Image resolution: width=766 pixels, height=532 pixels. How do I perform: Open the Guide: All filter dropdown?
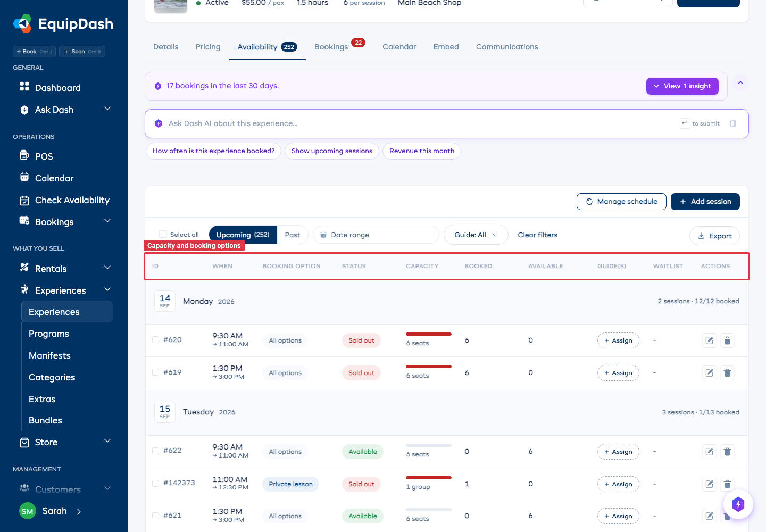coord(476,235)
